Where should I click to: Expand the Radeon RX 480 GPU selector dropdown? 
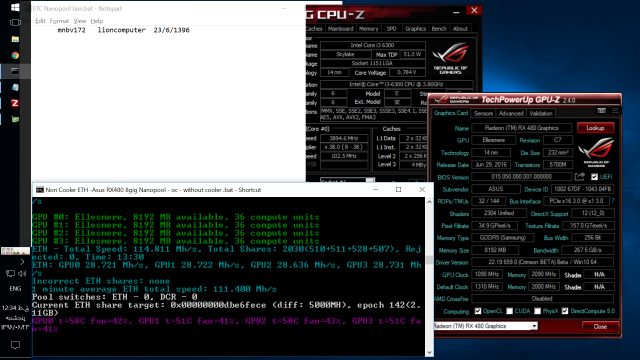534,326
